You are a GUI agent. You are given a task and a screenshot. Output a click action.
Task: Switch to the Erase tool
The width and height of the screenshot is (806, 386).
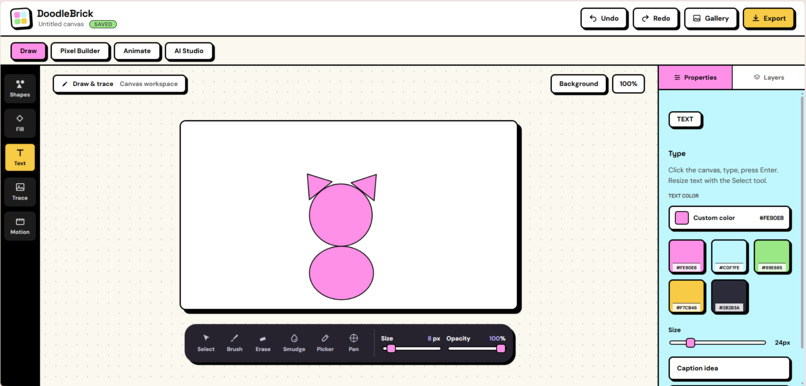[263, 343]
